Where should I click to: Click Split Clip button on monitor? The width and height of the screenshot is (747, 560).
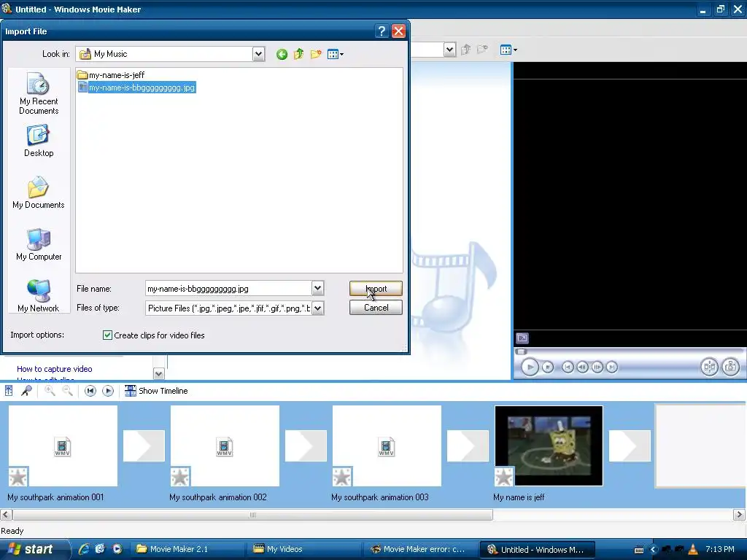pyautogui.click(x=709, y=367)
